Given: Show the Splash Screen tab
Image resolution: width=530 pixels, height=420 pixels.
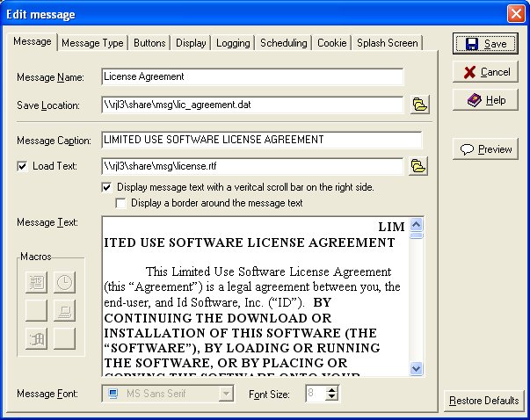Looking at the screenshot, I should tap(388, 43).
